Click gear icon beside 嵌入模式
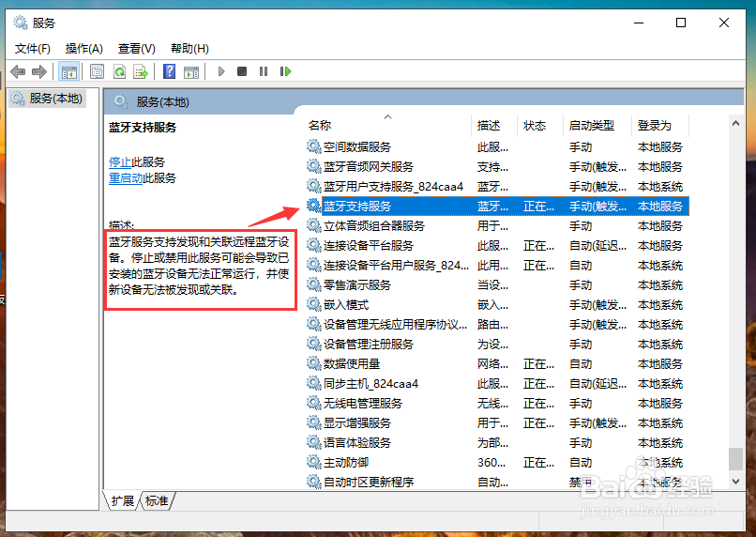The width and height of the screenshot is (756, 537). 314,304
